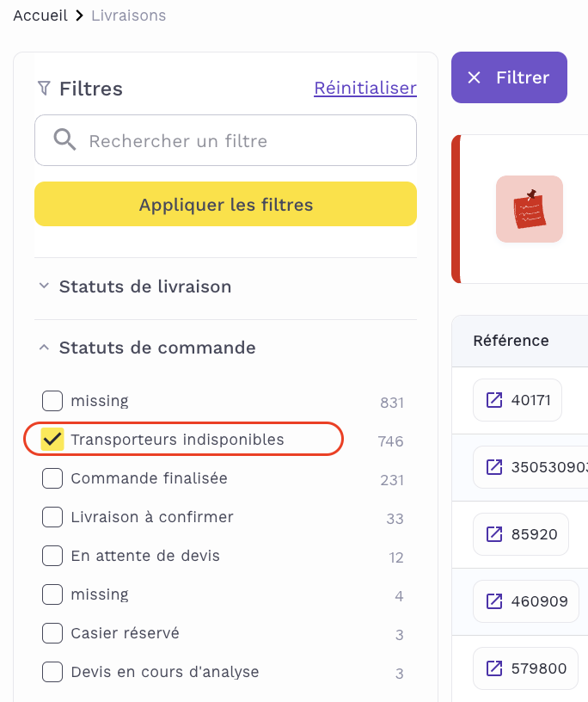
Task: Click the X icon on Filtrer button
Action: pos(474,77)
